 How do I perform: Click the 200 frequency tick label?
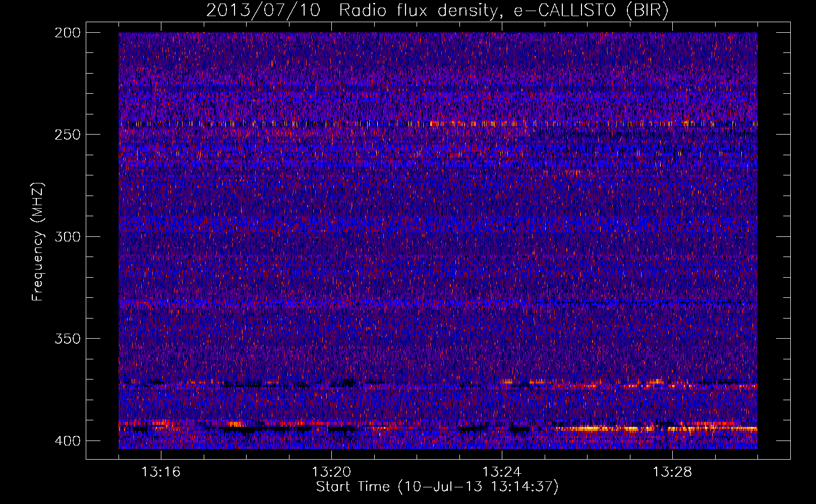pyautogui.click(x=68, y=33)
